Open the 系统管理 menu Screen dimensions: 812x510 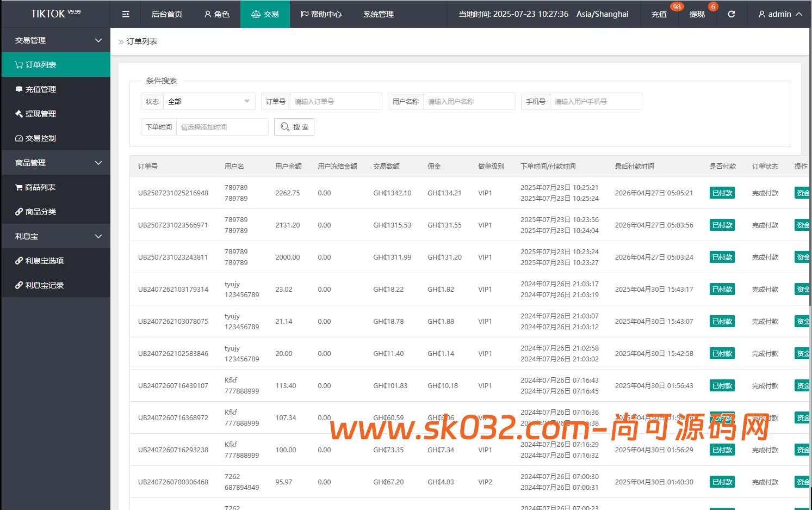(x=377, y=14)
